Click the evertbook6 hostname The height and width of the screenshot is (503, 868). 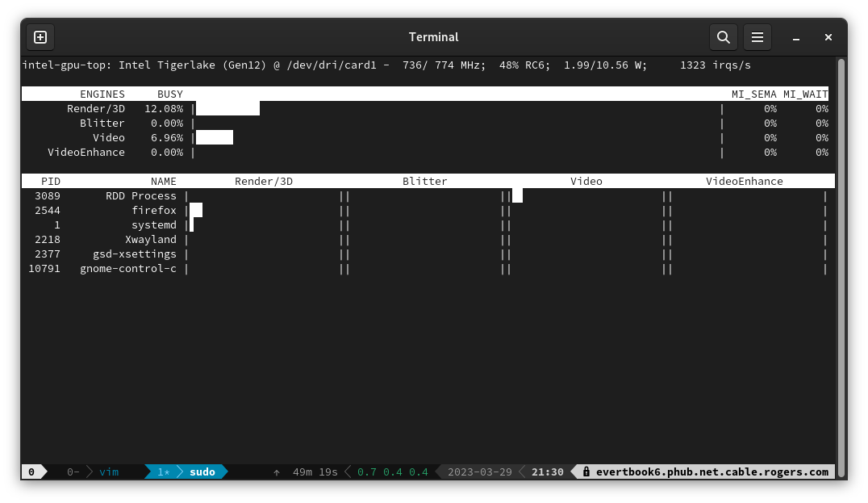[712, 472]
